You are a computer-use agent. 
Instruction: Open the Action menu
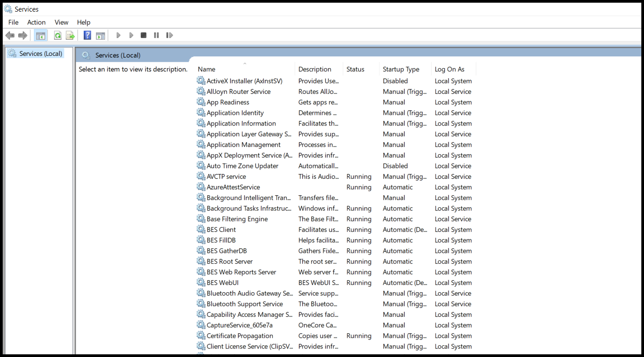(x=36, y=22)
